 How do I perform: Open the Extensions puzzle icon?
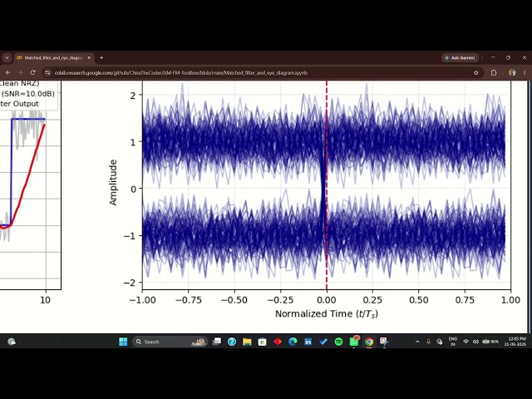click(494, 72)
